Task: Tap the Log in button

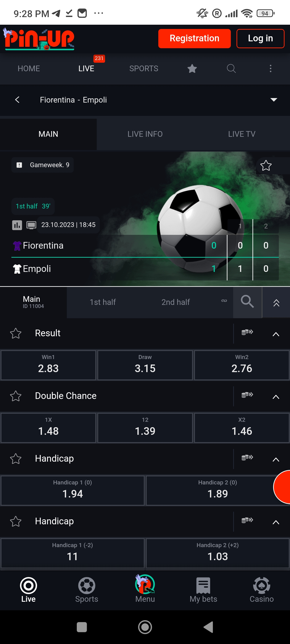Action: 260,38
